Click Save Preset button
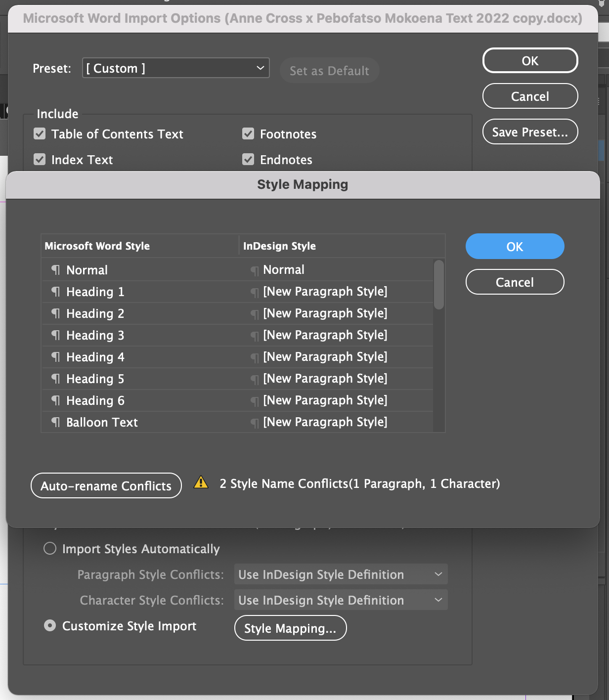 click(x=530, y=132)
